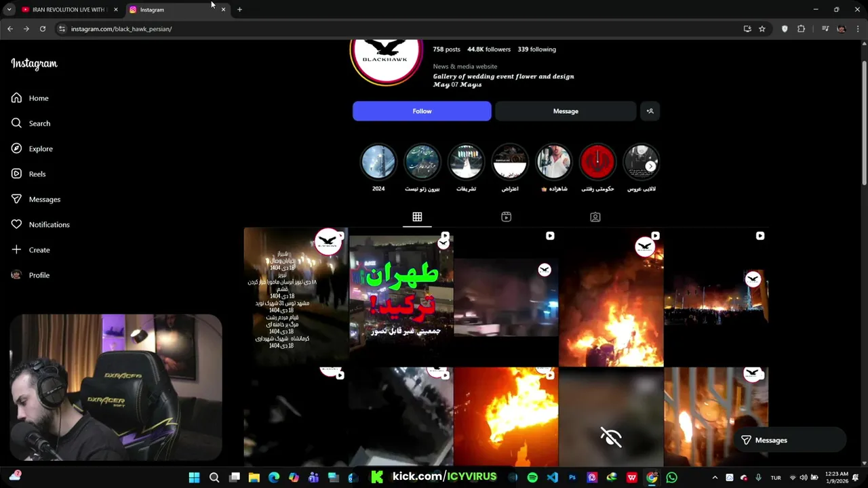Open Spotify from the taskbar

(x=532, y=478)
